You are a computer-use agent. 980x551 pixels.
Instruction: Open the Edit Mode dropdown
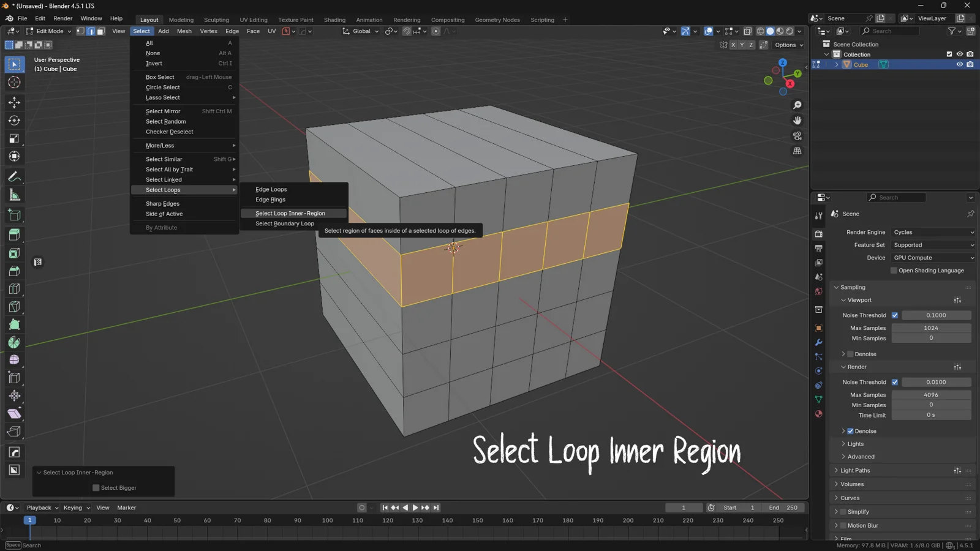coord(48,31)
